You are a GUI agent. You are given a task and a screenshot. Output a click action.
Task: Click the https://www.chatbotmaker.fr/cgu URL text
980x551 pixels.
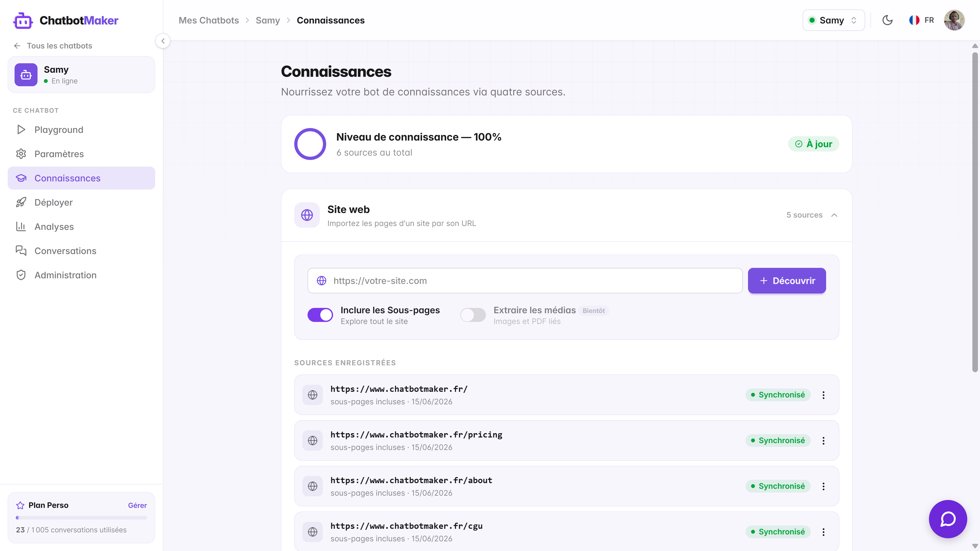click(406, 526)
